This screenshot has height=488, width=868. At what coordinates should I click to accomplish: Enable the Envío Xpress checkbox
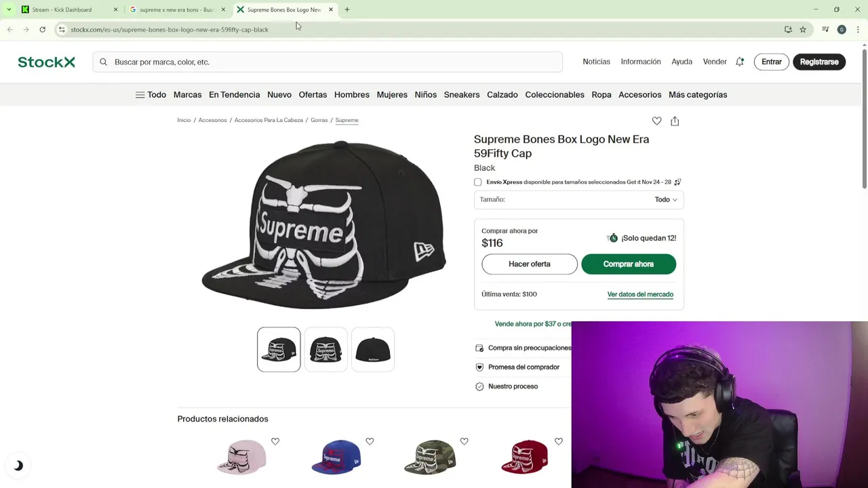tap(478, 182)
